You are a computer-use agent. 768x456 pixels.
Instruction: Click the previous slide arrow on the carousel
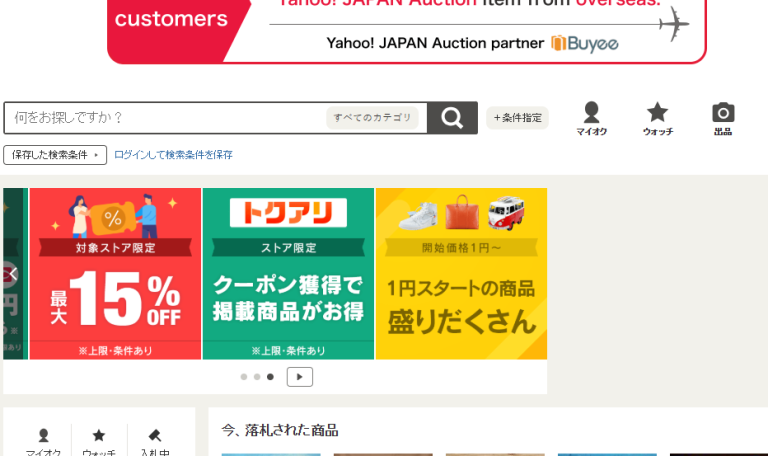[12, 274]
